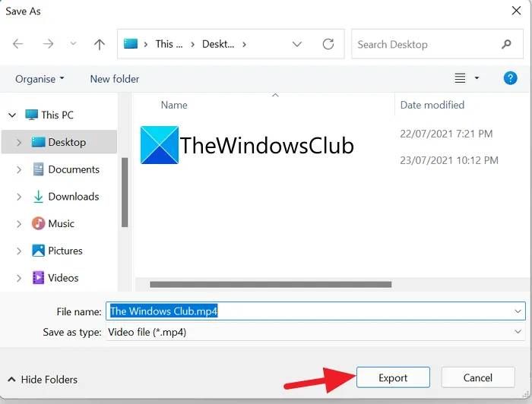Viewport: 532px width, 404px height.
Task: Open view options dropdown arrow
Action: pos(477,78)
